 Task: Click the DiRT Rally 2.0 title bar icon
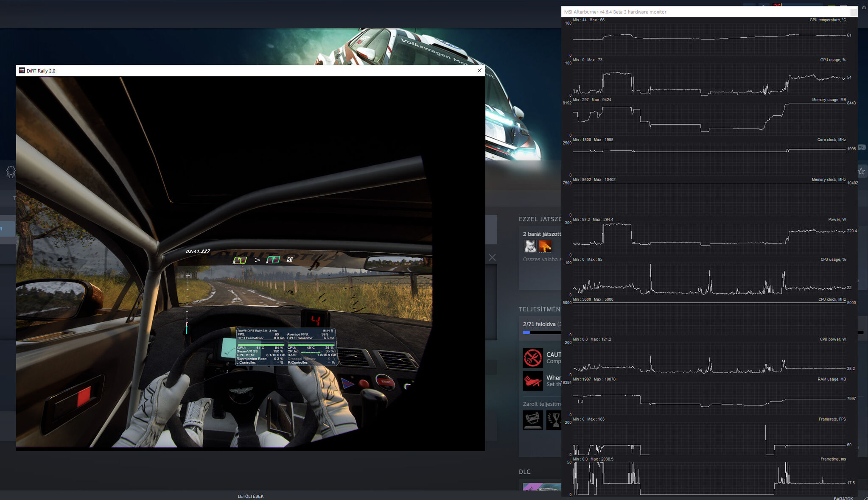pyautogui.click(x=22, y=70)
